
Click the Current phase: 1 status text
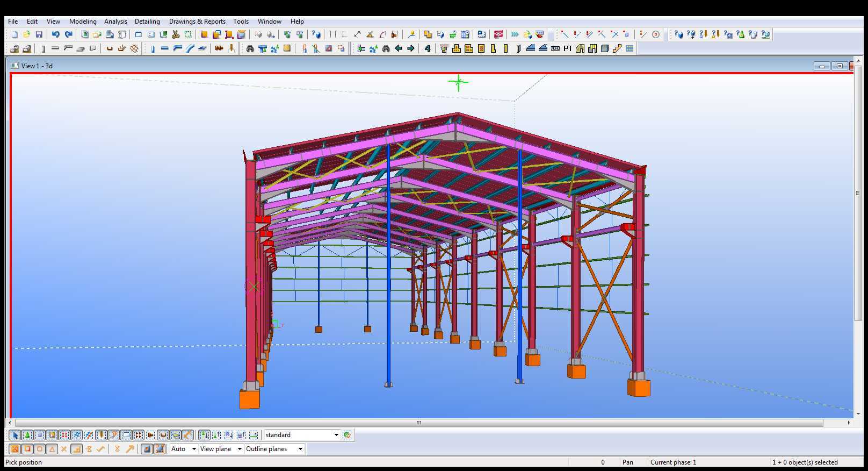(673, 462)
